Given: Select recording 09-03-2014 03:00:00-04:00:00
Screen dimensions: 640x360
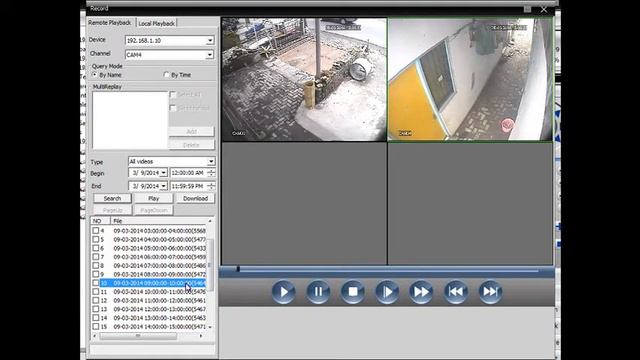Looking at the screenshot, I should click(x=159, y=231).
